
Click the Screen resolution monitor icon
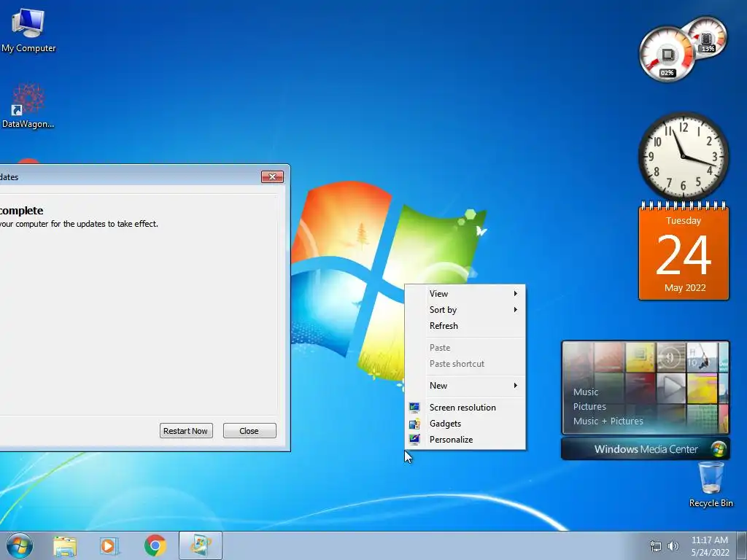[414, 408]
